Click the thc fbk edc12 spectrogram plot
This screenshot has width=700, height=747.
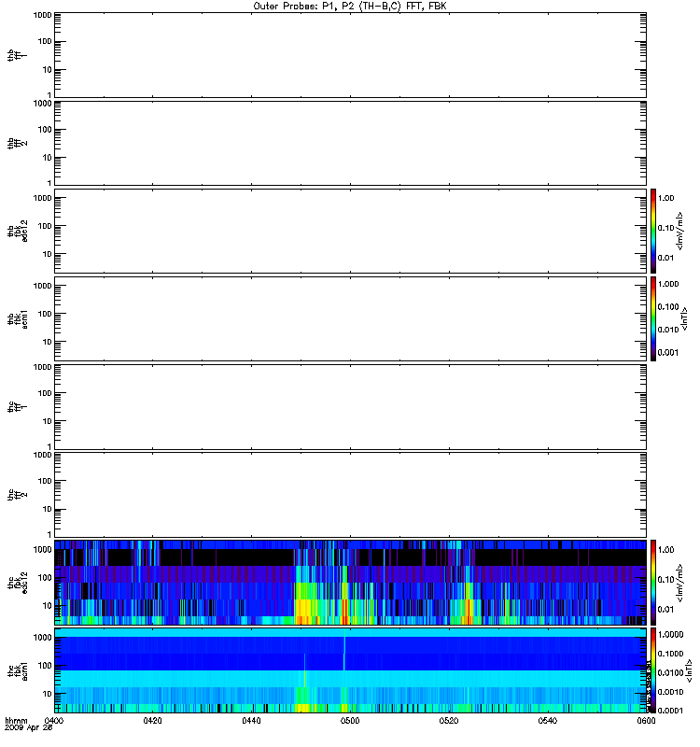pos(351,583)
